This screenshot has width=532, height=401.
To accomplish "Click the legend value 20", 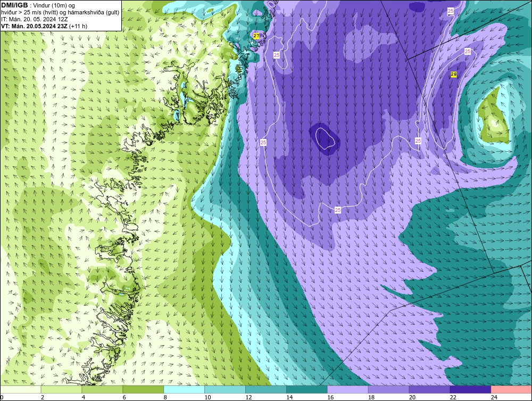I will click(412, 397).
